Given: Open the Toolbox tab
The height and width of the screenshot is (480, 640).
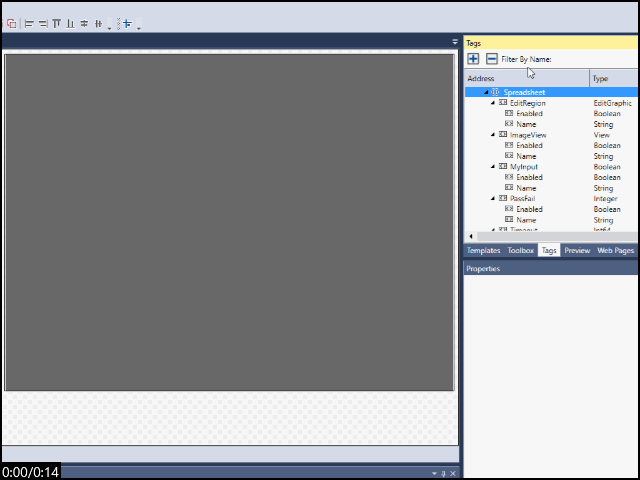Looking at the screenshot, I should point(520,251).
